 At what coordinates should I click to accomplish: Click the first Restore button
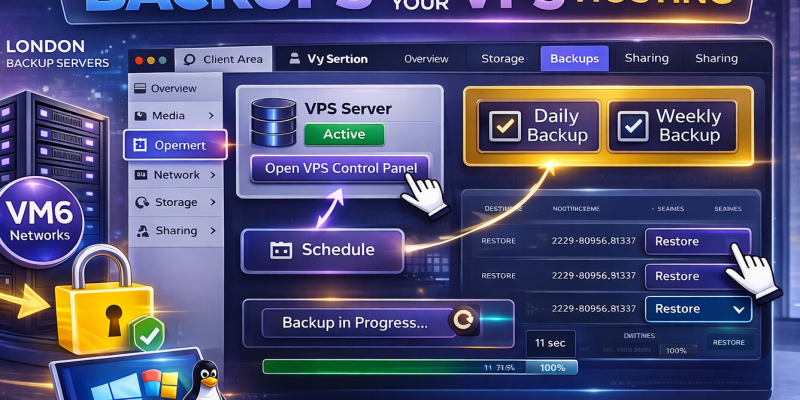pyautogui.click(x=697, y=241)
